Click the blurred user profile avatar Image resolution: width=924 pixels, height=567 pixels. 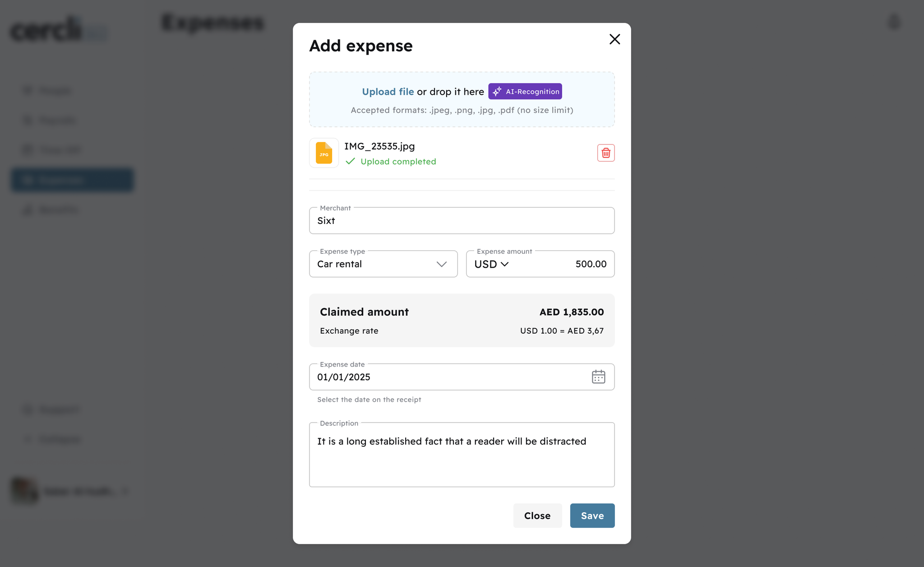[24, 491]
